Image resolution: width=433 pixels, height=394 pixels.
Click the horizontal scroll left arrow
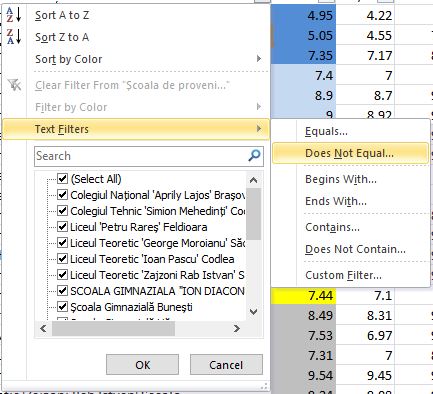click(43, 329)
